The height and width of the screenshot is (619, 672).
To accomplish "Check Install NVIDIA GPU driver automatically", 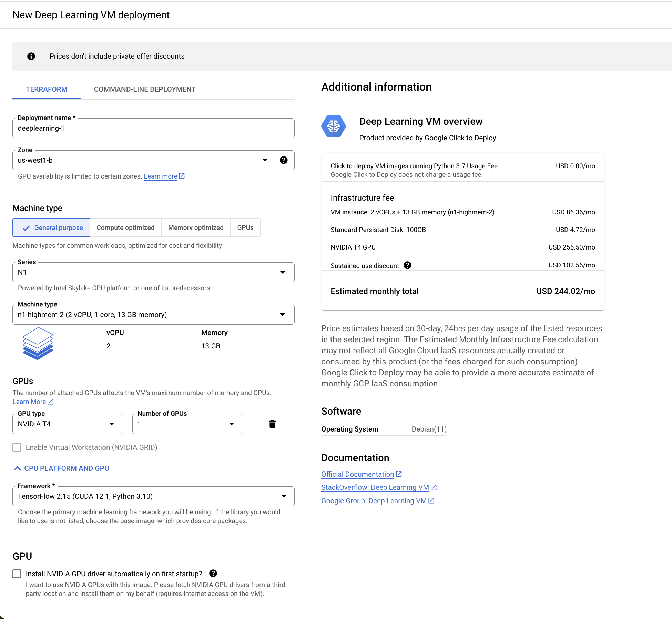I will tap(17, 574).
